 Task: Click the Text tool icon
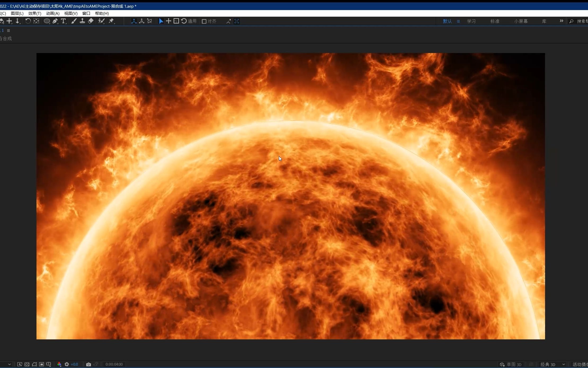pos(64,21)
